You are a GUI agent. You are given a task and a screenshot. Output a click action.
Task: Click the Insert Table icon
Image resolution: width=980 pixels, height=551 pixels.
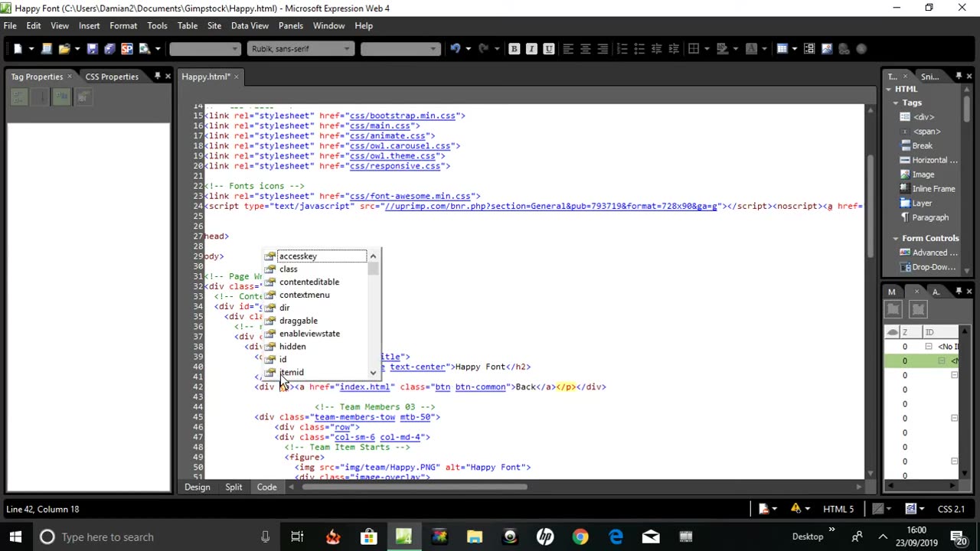(x=782, y=49)
